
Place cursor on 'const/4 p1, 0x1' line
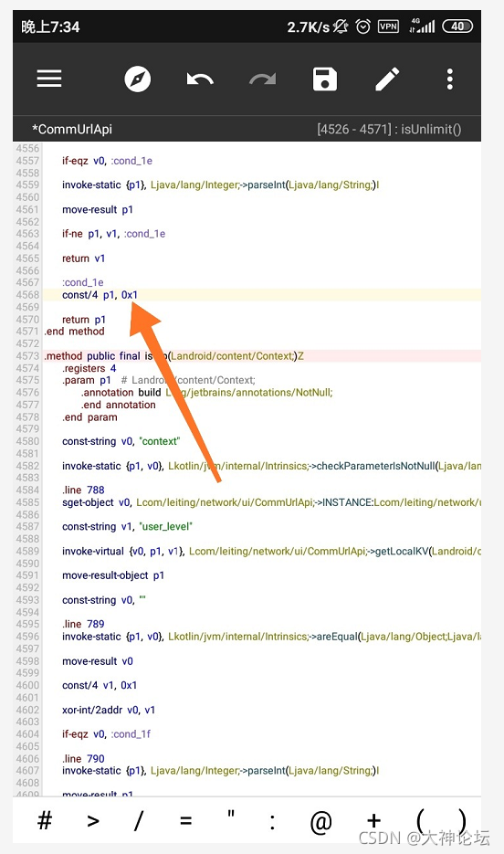point(100,295)
